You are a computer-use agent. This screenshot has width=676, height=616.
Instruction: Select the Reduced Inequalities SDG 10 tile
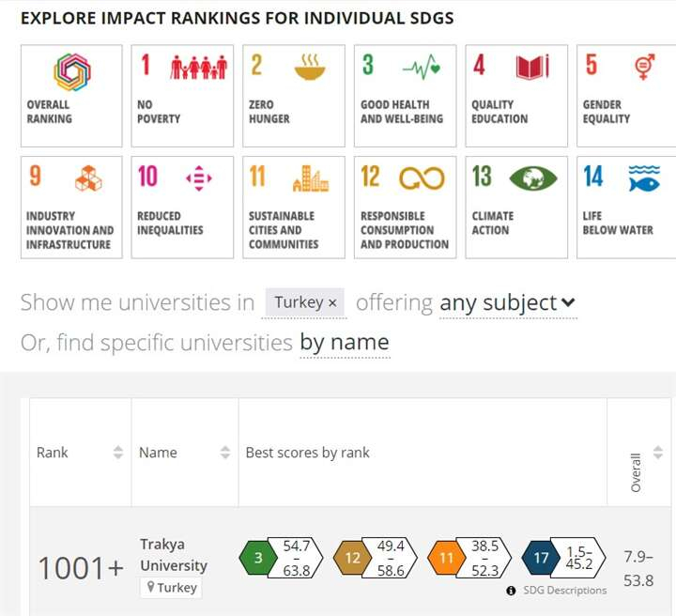pos(183,207)
